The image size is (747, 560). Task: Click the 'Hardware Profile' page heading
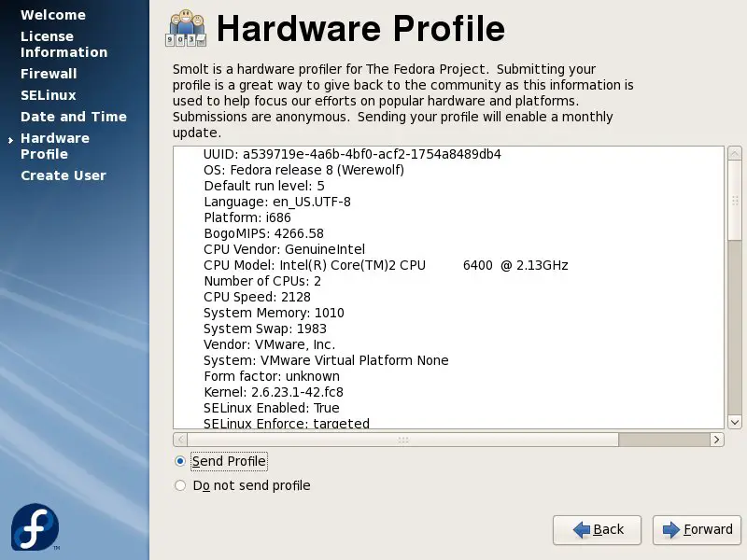click(x=360, y=29)
